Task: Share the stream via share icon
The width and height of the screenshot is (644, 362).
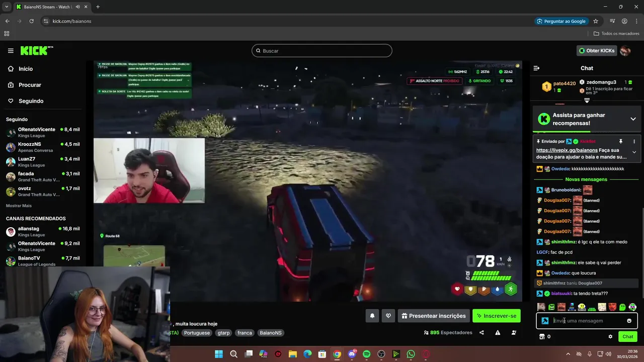Action: pos(481,333)
